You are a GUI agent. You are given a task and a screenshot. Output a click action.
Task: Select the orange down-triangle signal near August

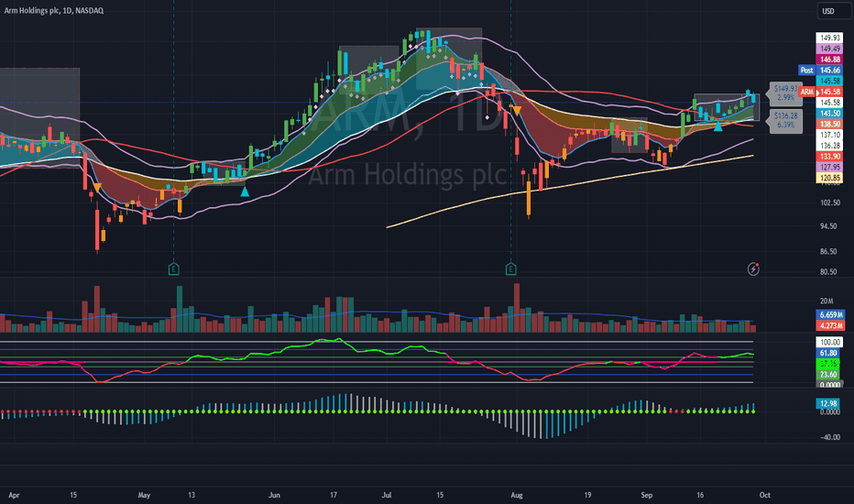click(516, 111)
